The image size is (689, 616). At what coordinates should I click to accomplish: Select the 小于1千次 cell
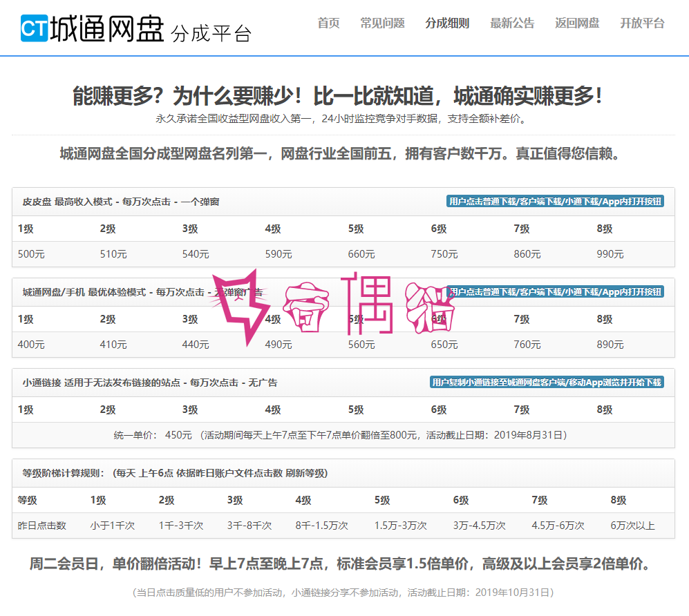point(113,526)
